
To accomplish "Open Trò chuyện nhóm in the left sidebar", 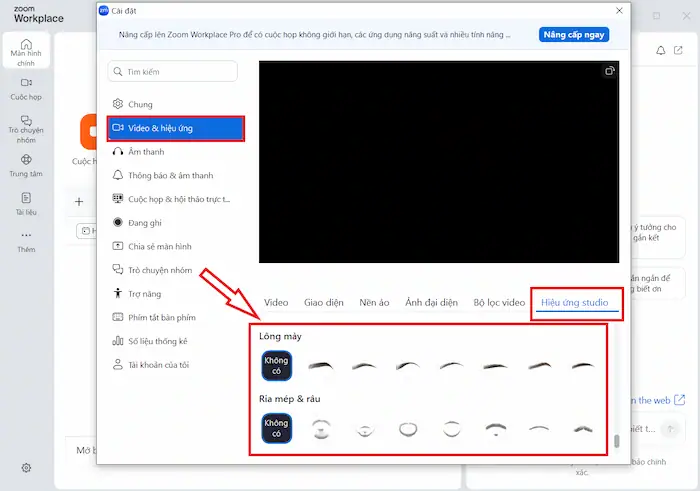I will pos(26,128).
